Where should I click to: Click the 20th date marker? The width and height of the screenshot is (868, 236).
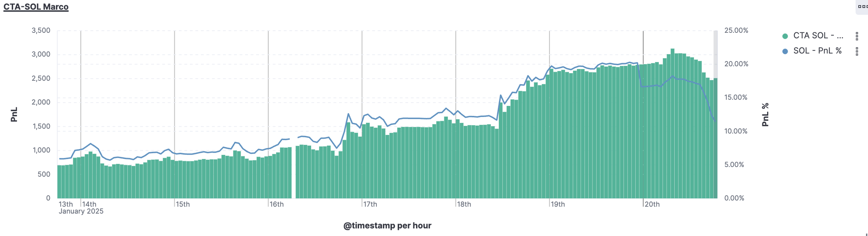pyautogui.click(x=652, y=204)
